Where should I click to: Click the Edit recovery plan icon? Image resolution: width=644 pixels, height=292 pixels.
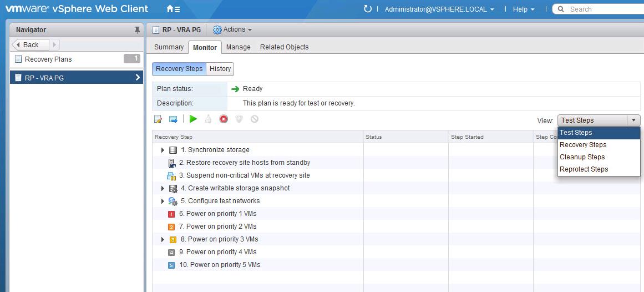pyautogui.click(x=158, y=119)
